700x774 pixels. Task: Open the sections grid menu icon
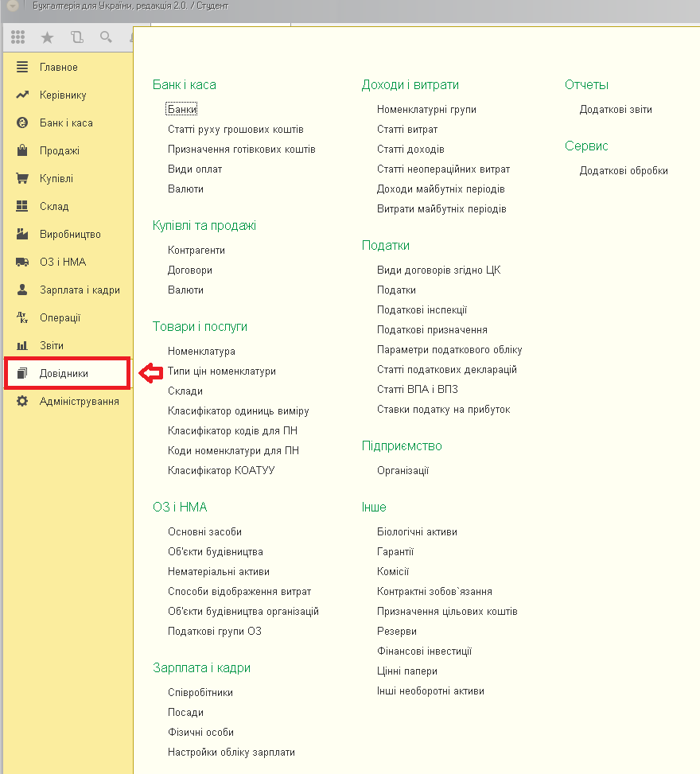(x=18, y=37)
